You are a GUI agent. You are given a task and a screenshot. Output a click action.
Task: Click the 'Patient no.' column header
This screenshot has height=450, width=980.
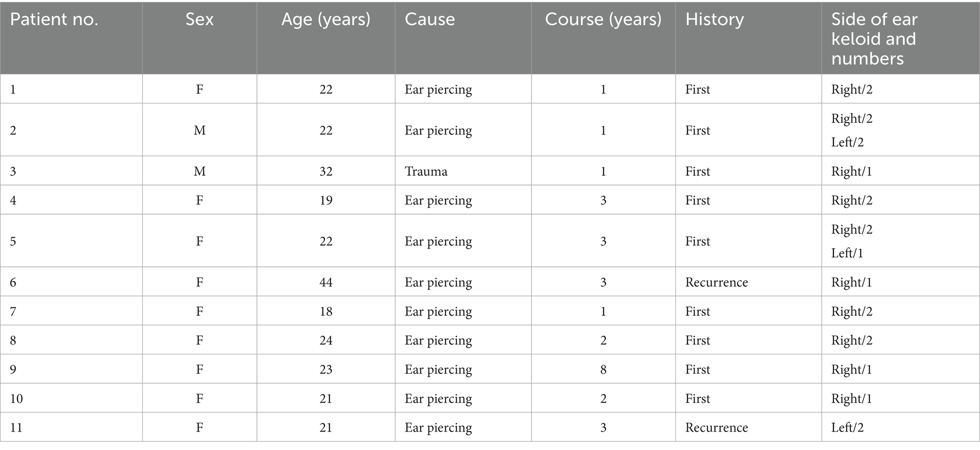[54, 20]
